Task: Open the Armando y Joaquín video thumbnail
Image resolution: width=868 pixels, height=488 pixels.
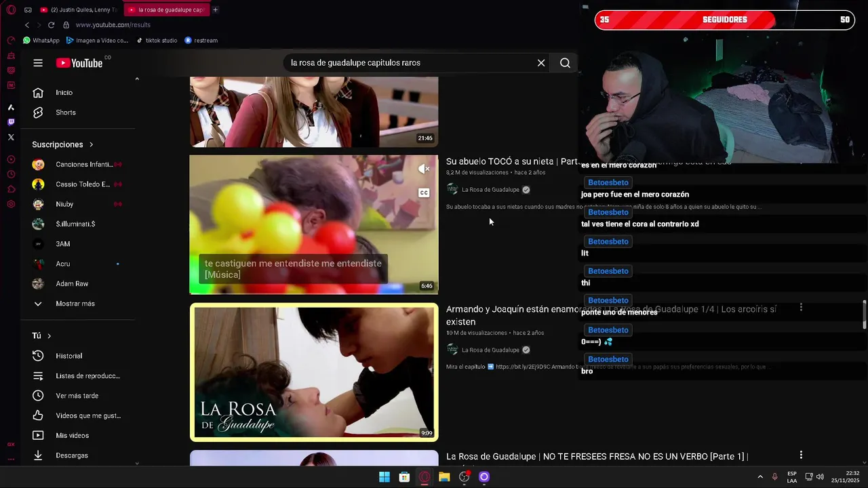Action: click(x=314, y=372)
